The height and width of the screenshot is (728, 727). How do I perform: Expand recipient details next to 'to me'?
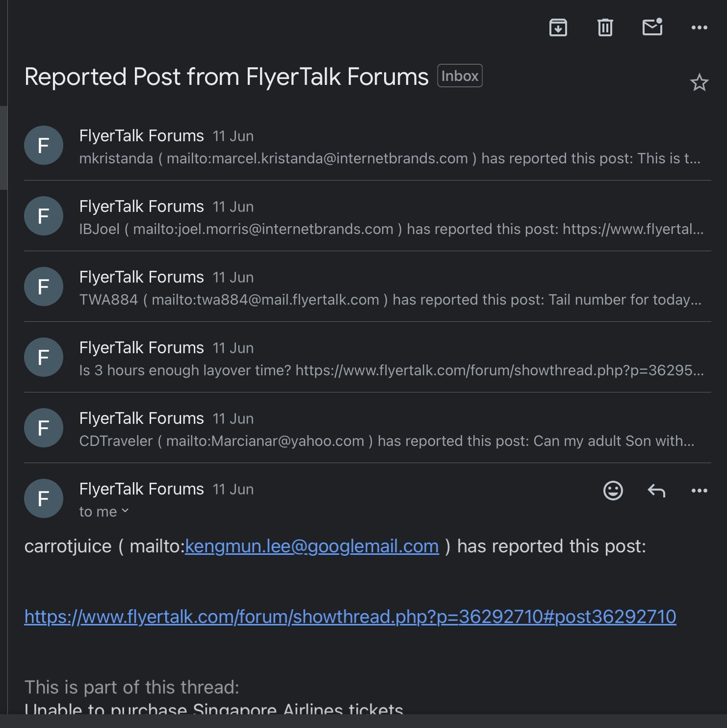[x=125, y=511]
